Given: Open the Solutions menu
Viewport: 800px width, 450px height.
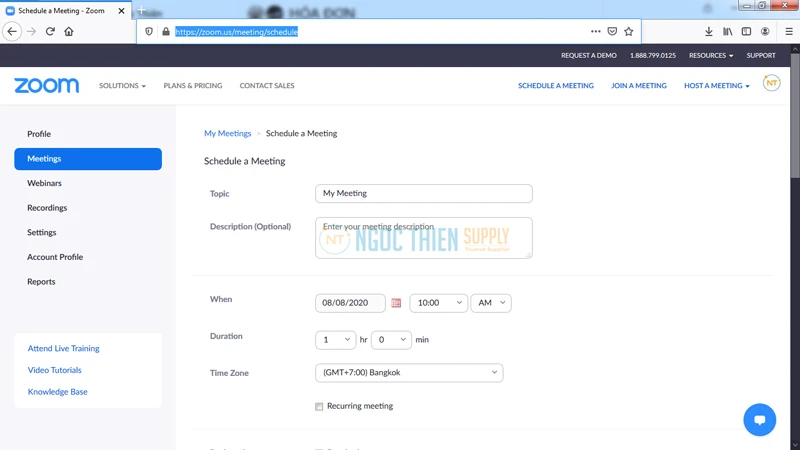Looking at the screenshot, I should (122, 86).
